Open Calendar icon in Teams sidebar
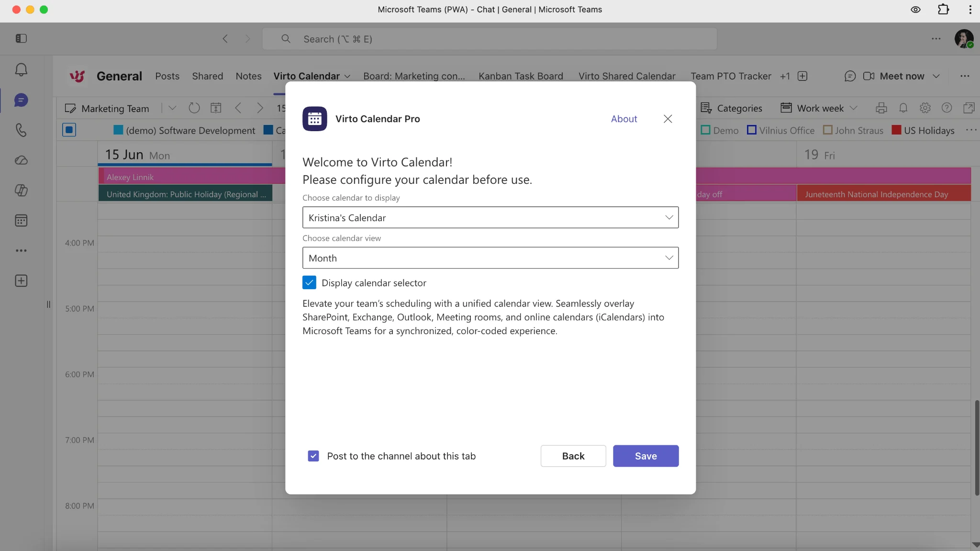This screenshot has height=551, width=980. point(21,221)
